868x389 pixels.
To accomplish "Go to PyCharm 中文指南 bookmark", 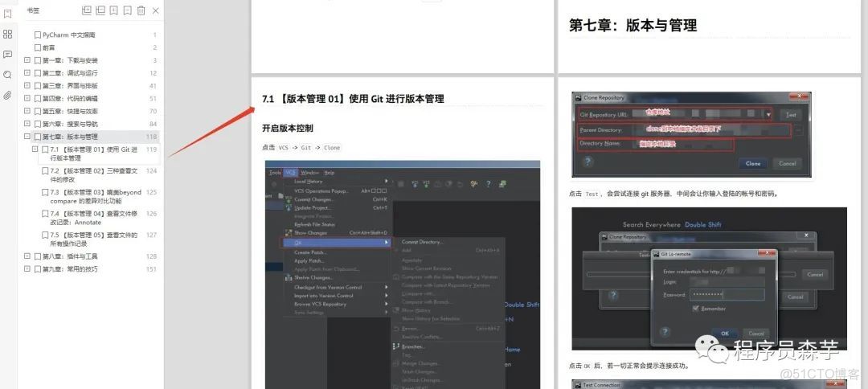I will (x=68, y=35).
